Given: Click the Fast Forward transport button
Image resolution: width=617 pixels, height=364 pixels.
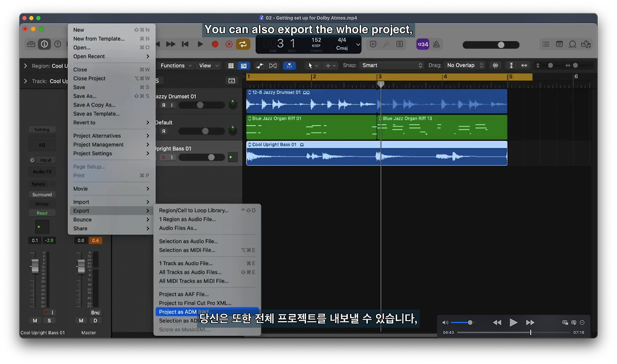Looking at the screenshot, I should pyautogui.click(x=171, y=44).
